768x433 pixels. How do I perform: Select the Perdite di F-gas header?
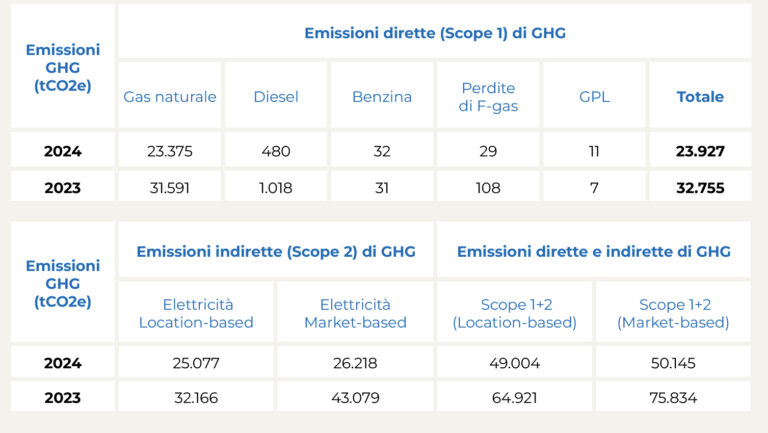(x=488, y=97)
